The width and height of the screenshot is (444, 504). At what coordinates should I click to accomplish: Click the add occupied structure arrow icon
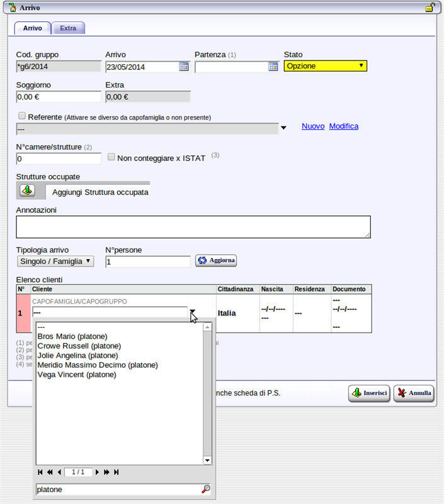[x=28, y=190]
